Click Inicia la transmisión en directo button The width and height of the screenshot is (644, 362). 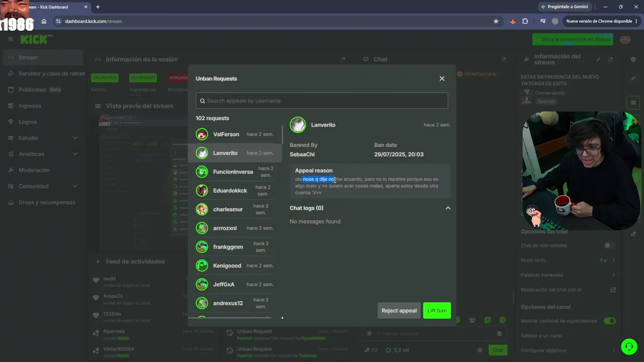click(573, 39)
